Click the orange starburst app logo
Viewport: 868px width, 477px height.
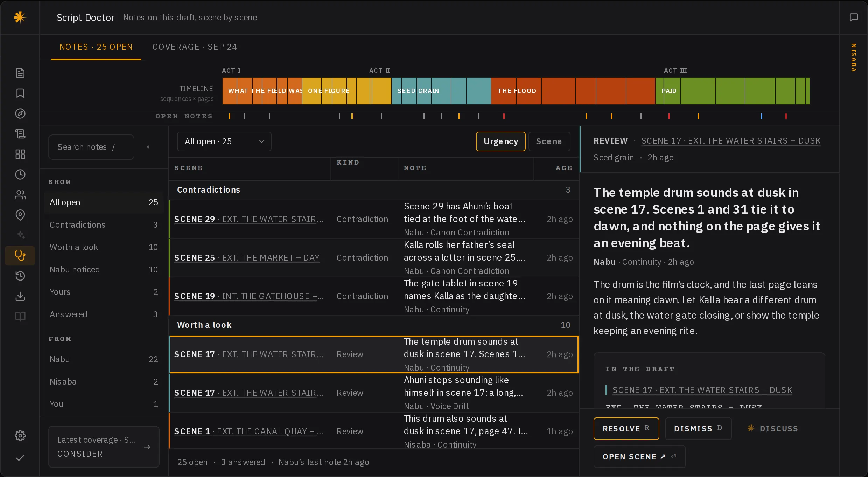[20, 17]
